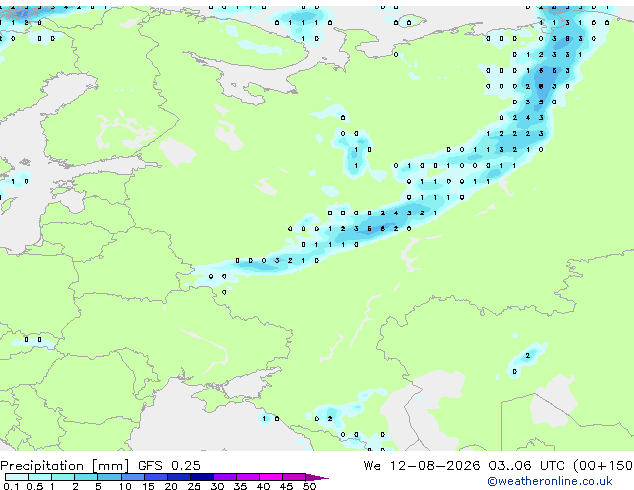Click the legend label '25'
The width and height of the screenshot is (634, 490).
click(x=194, y=486)
